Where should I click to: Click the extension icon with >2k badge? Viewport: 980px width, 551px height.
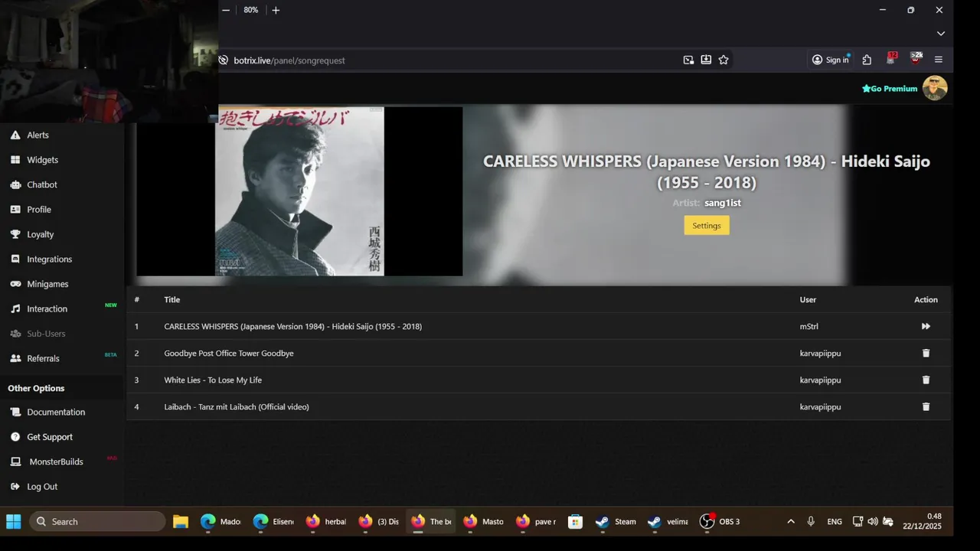pos(916,58)
